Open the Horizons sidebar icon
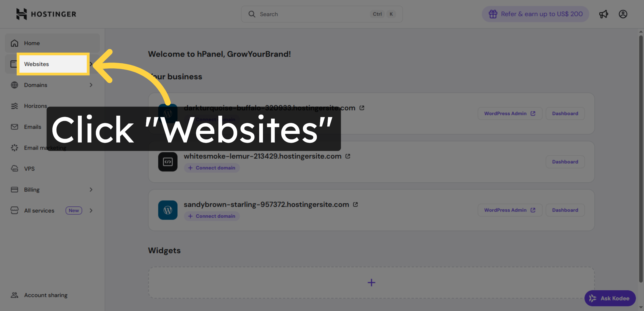 (14, 106)
